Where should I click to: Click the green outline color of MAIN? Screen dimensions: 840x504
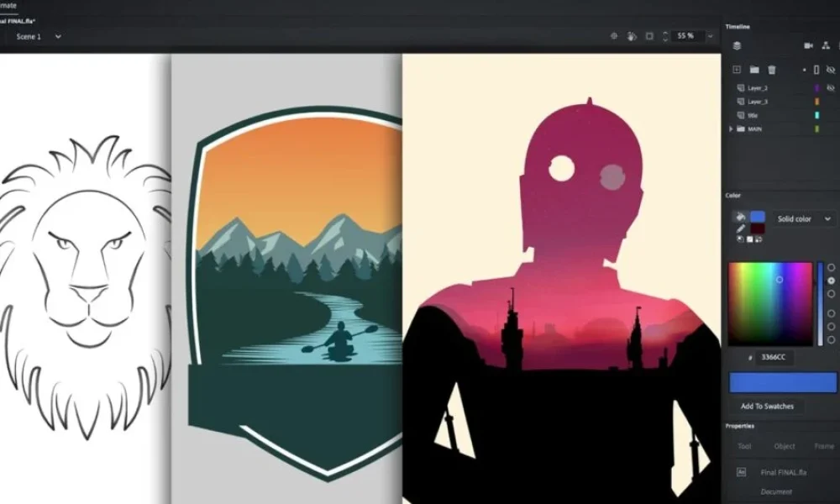[817, 129]
